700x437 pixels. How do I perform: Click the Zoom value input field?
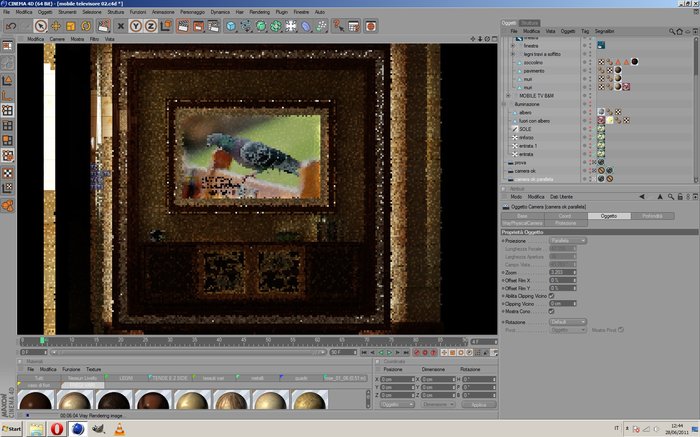click(x=562, y=272)
